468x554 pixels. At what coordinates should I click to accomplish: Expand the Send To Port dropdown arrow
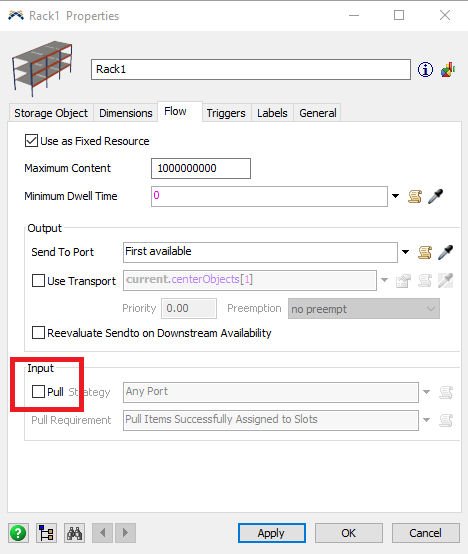tap(405, 252)
